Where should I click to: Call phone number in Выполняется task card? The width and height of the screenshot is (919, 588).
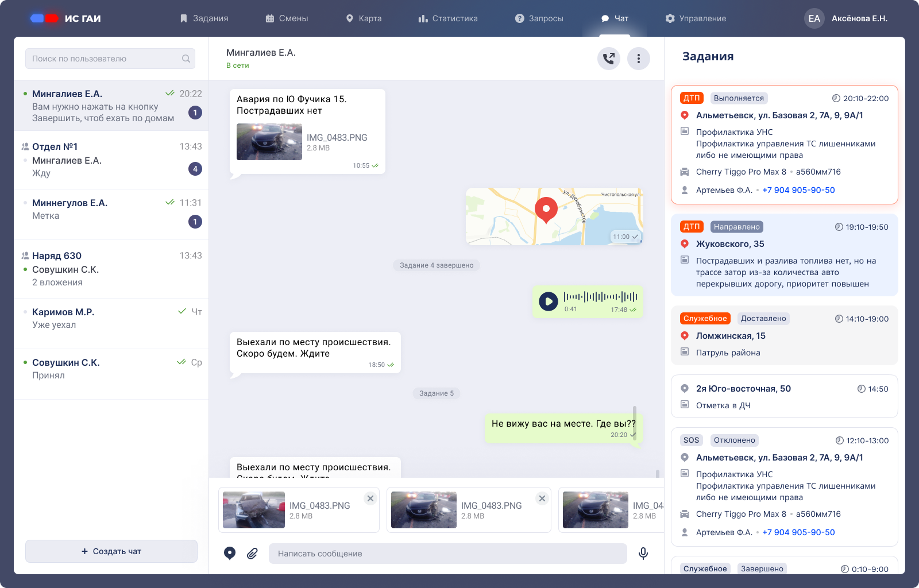798,190
